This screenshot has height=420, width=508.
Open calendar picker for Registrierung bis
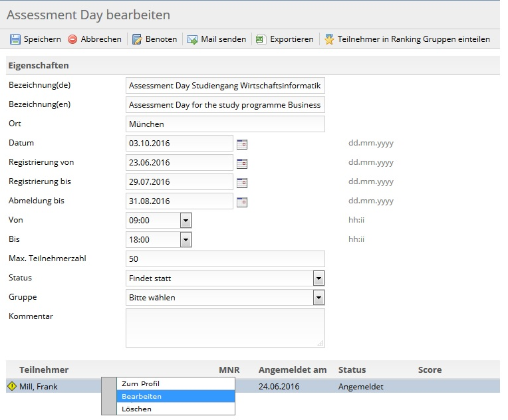241,183
